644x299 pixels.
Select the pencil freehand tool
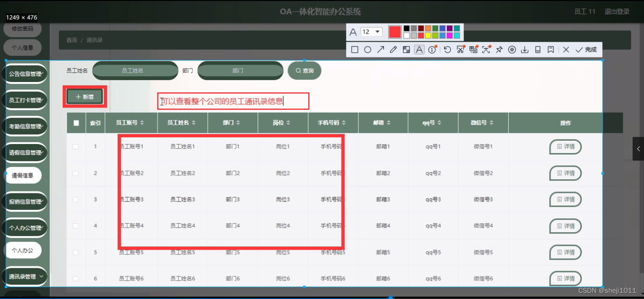pyautogui.click(x=393, y=49)
